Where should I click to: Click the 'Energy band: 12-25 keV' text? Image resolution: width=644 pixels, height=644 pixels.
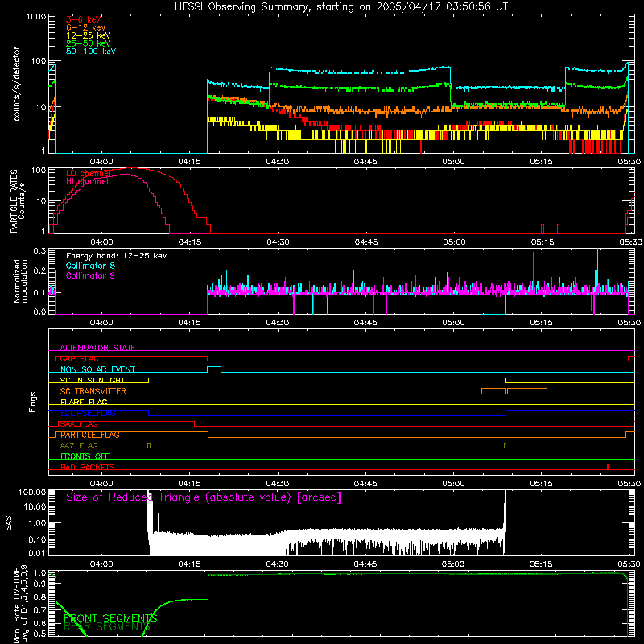[117, 256]
